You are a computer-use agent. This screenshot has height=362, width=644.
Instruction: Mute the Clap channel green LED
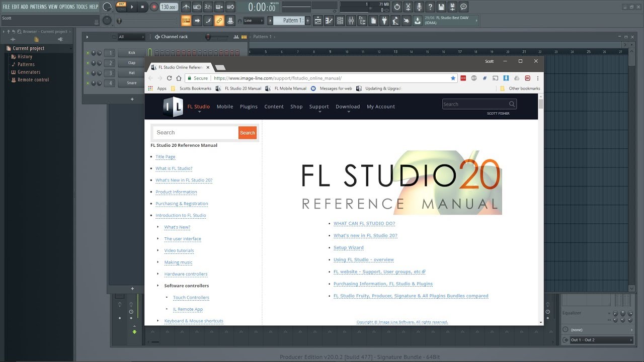[88, 63]
